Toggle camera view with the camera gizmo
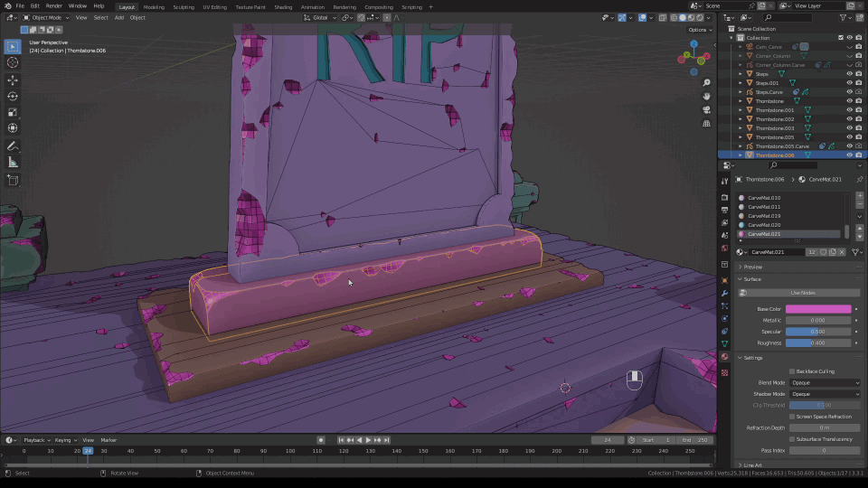Screen dimensions: 868x488 (x=706, y=108)
